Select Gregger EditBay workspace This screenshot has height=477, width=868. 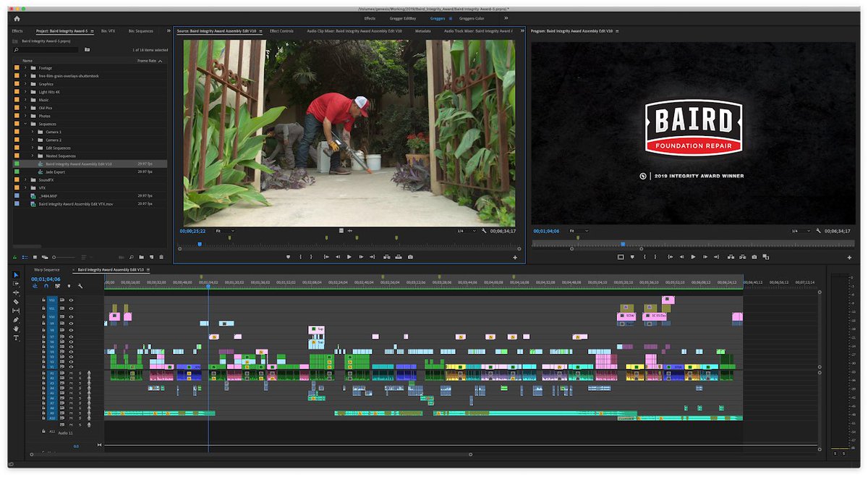pyautogui.click(x=403, y=18)
